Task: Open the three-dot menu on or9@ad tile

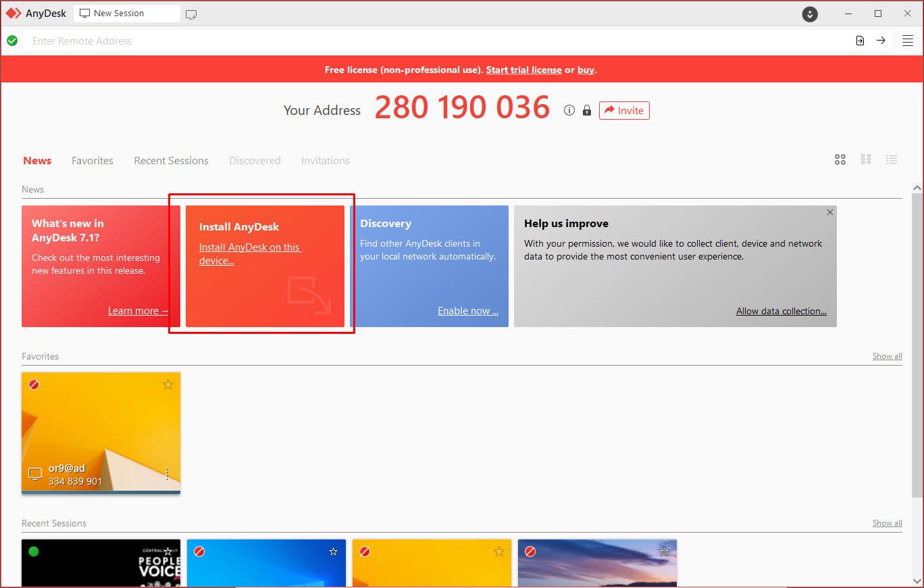Action: pos(167,473)
